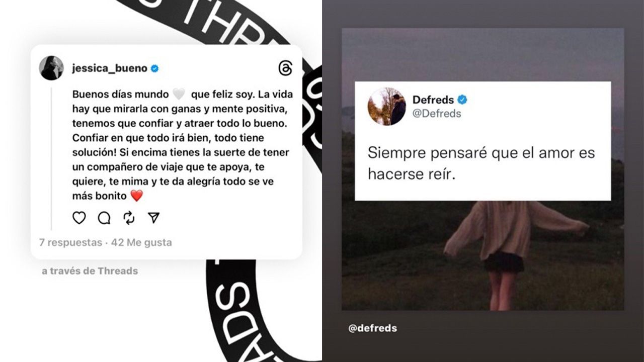
Task: Click the Threads logo in the post card
Action: 285,68
